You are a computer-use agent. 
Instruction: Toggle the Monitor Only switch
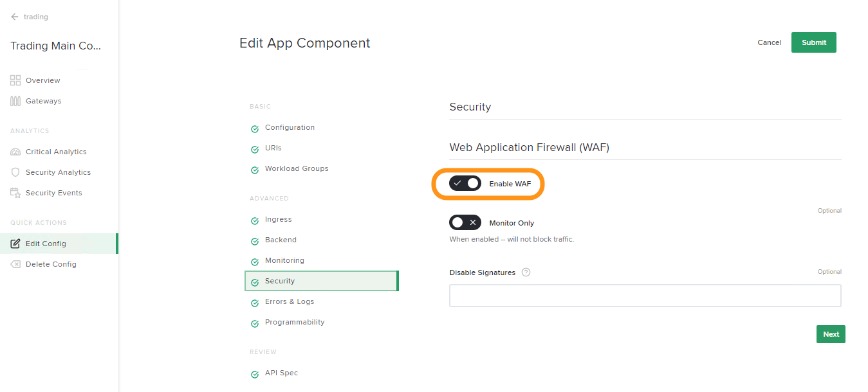point(465,223)
